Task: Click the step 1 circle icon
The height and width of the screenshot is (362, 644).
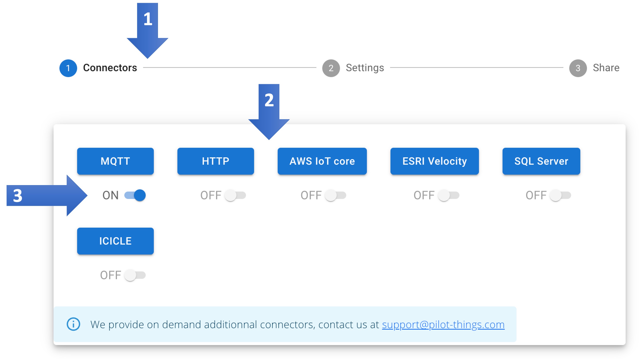Action: point(68,68)
